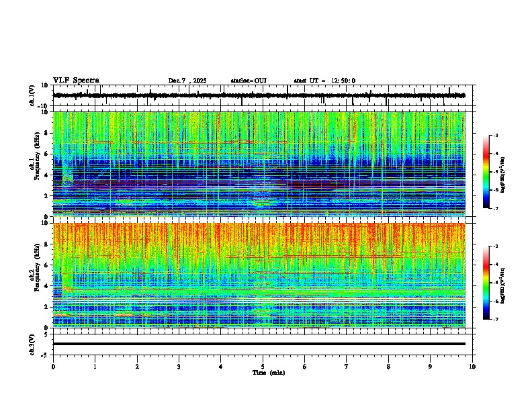Click the "6" kHz tick of ch.1 spectrogram
532x411 pixels.
coord(47,154)
